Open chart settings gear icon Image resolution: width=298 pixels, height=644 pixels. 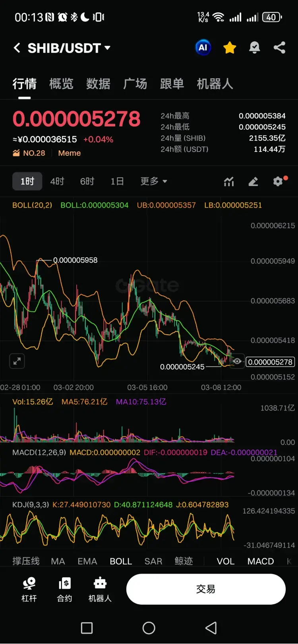(279, 181)
